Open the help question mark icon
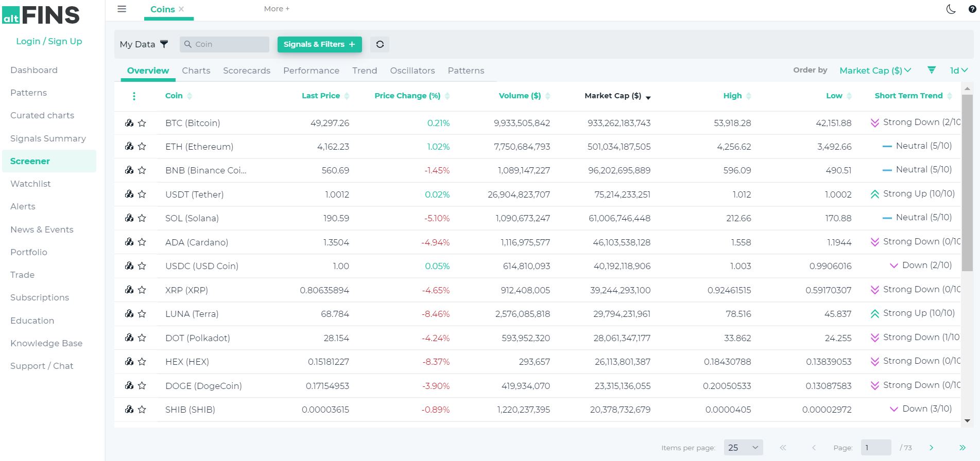 pyautogui.click(x=972, y=9)
